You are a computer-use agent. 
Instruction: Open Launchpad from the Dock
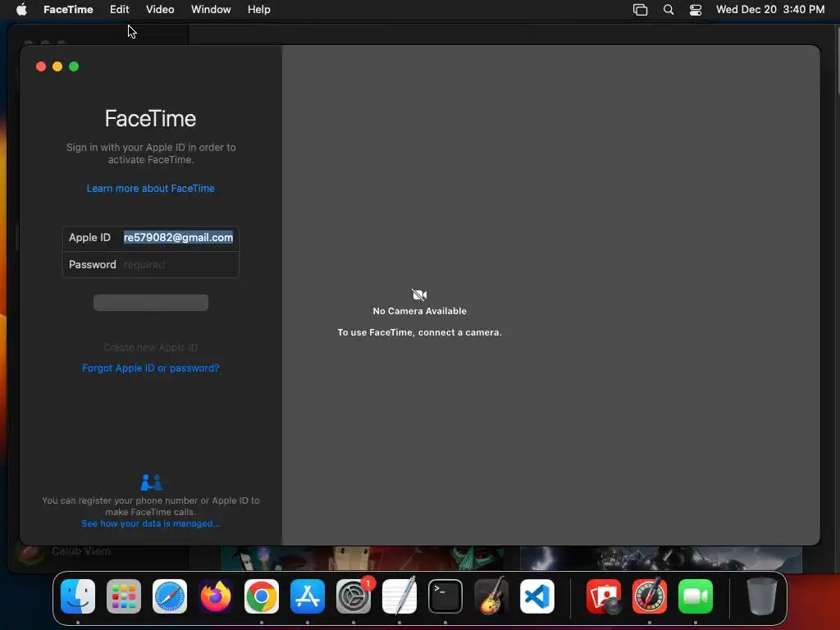[x=124, y=596]
